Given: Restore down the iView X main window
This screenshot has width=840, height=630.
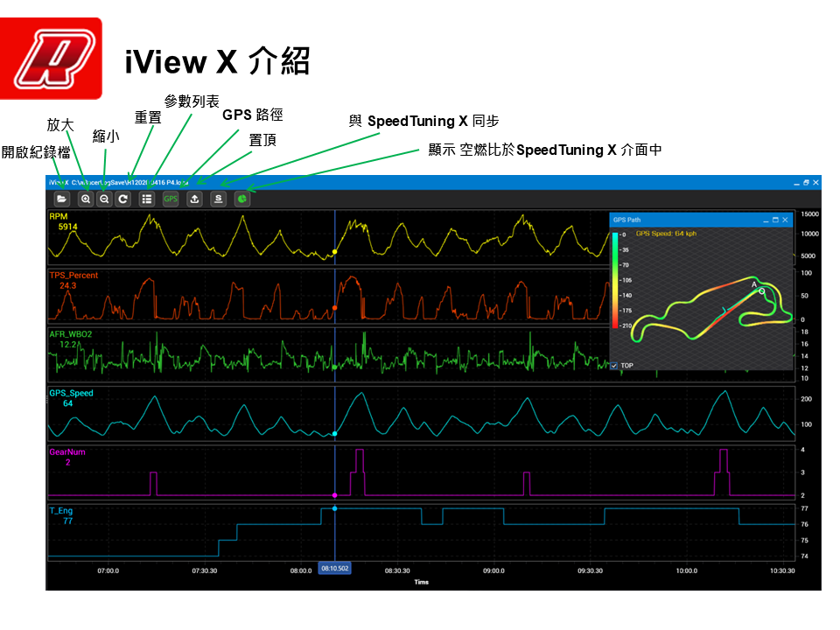Looking at the screenshot, I should pyautogui.click(x=806, y=182).
